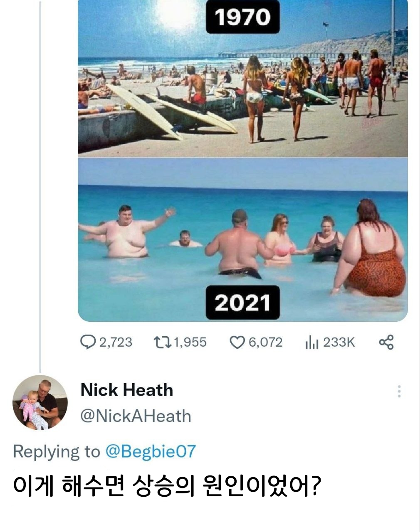Click the 6,072 likes count
This screenshot has width=420, height=532.
click(265, 342)
